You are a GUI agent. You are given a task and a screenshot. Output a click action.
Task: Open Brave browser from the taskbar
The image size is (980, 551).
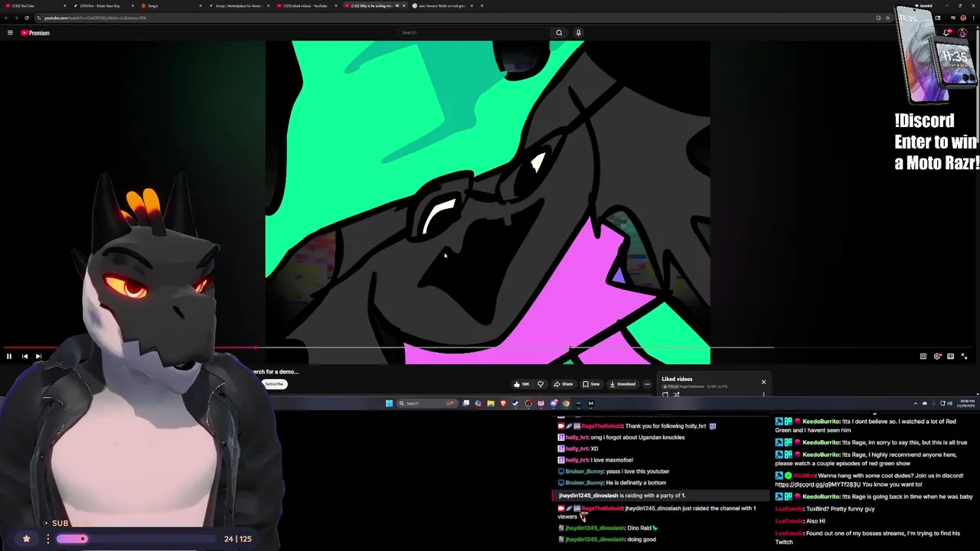click(503, 403)
